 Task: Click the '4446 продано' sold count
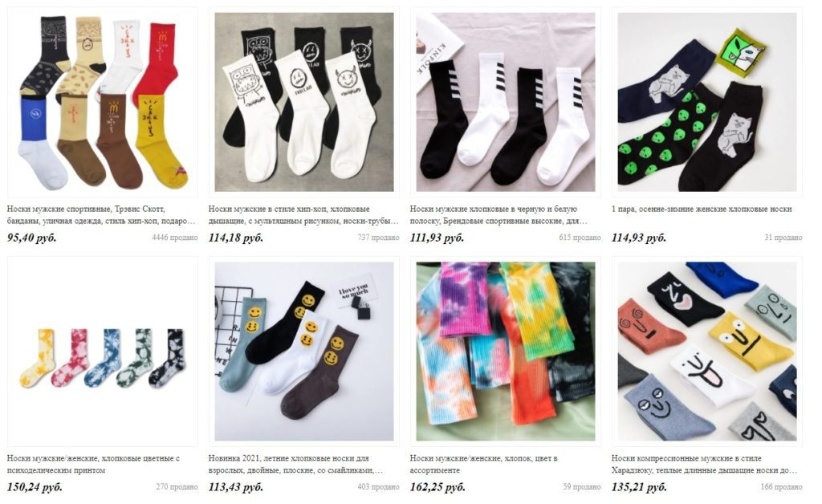pyautogui.click(x=174, y=238)
